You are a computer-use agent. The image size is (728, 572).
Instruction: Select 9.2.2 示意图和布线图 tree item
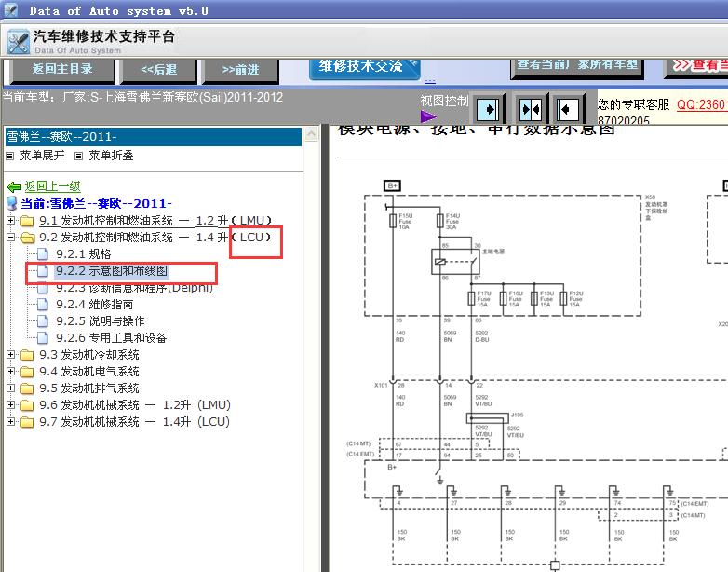tap(112, 271)
